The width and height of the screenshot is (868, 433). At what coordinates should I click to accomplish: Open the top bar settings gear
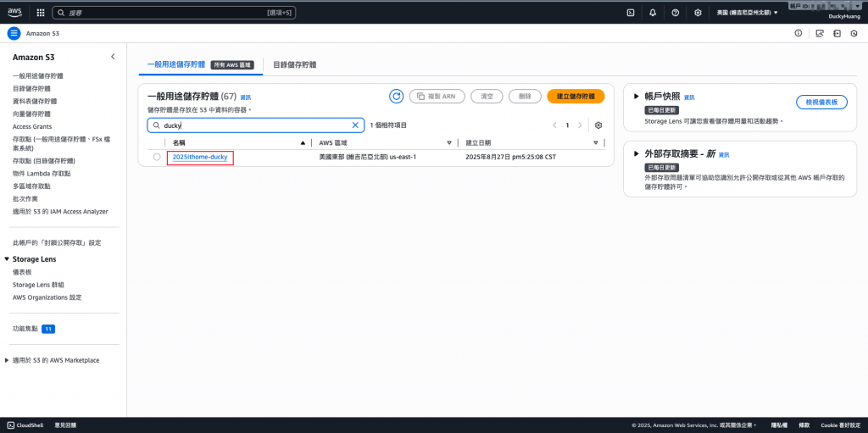pos(698,12)
